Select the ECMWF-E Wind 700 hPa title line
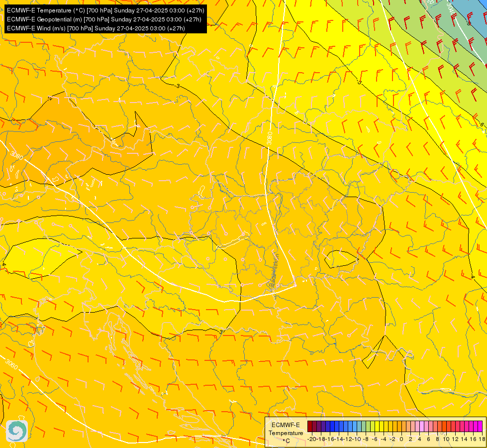 pos(96,28)
